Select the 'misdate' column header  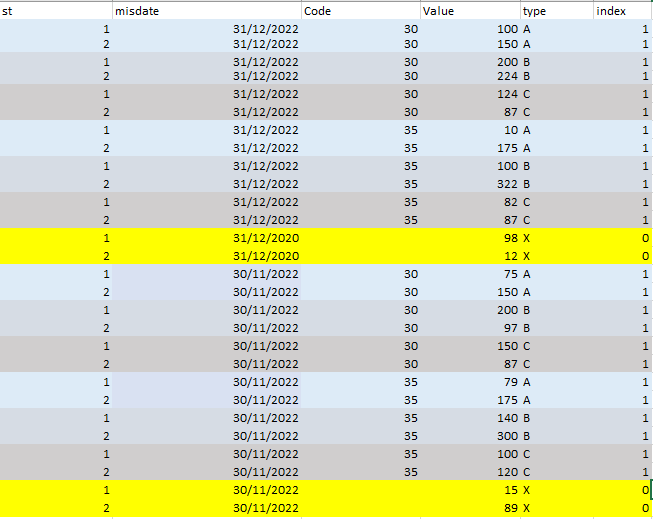(207, 11)
